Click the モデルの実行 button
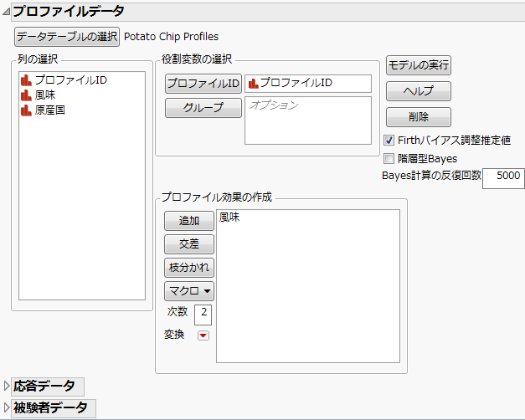 [x=419, y=65]
